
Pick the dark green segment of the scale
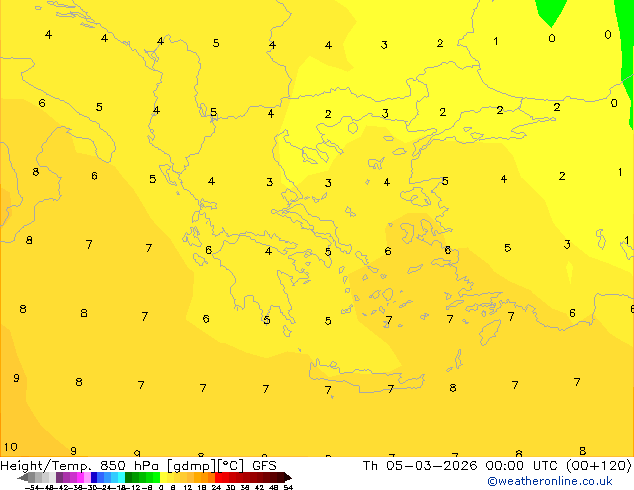point(128,477)
